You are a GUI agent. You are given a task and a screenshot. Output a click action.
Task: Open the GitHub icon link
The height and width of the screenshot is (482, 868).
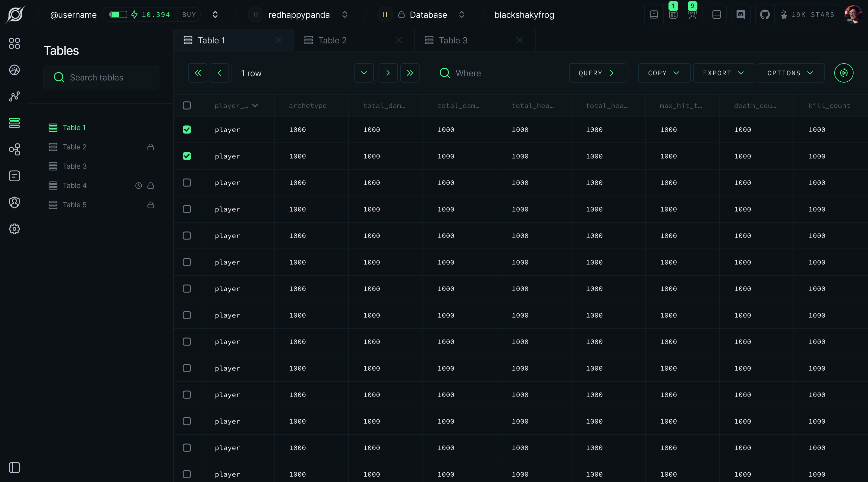pos(765,14)
